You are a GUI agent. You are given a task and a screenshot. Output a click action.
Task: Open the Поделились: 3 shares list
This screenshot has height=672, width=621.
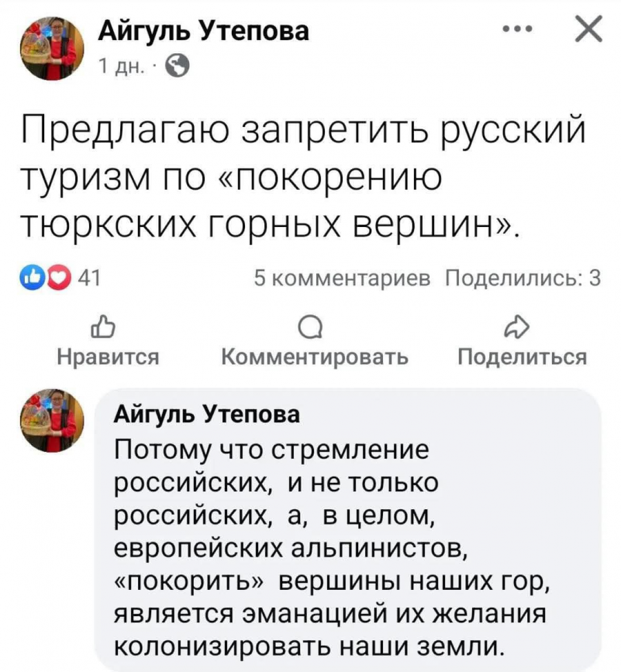[x=523, y=277]
